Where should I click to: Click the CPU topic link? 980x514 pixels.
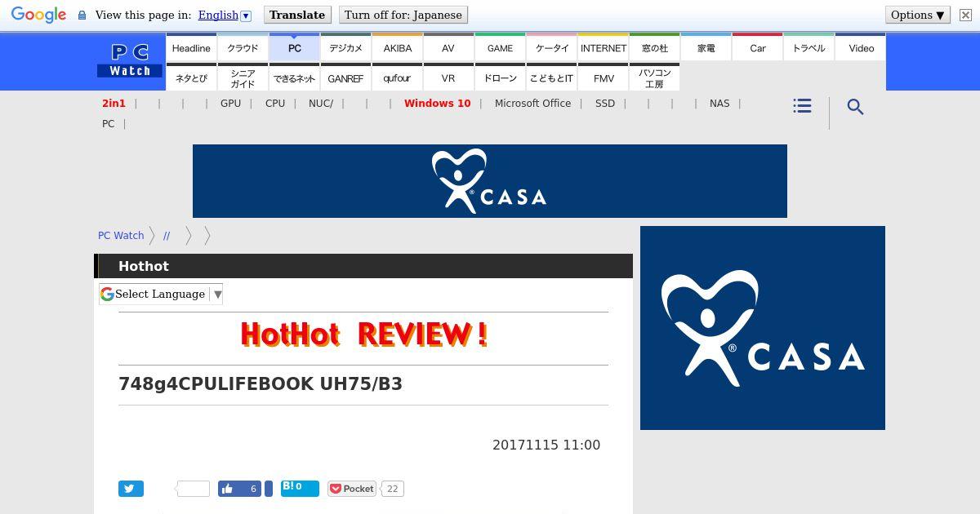pos(275,103)
